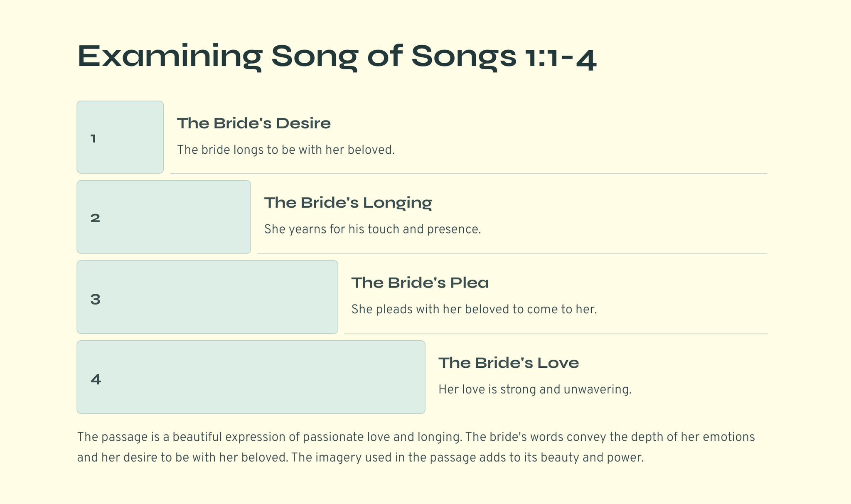Click "The bride longs to be with her beloved" text
This screenshot has width=851, height=504.
click(x=286, y=150)
